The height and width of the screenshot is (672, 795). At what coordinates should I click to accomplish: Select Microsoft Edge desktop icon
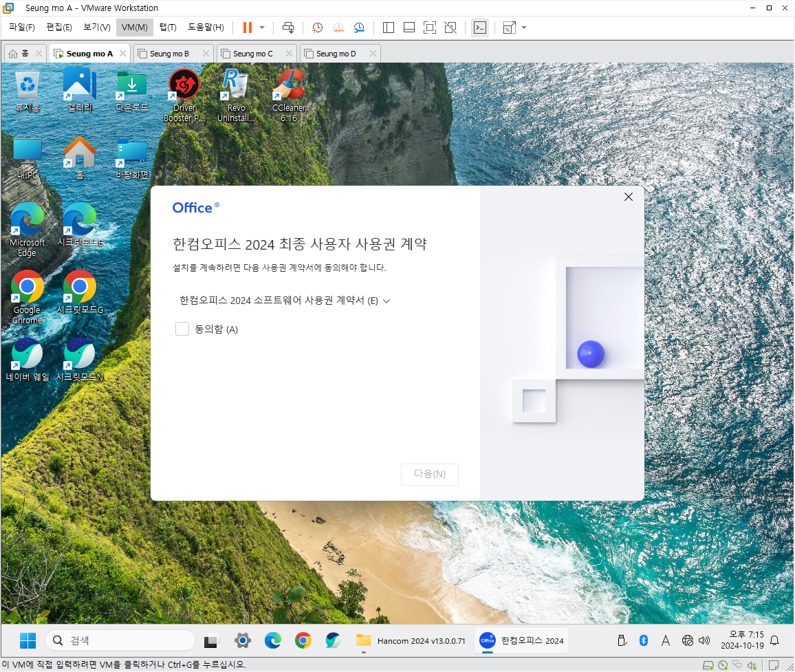[28, 230]
